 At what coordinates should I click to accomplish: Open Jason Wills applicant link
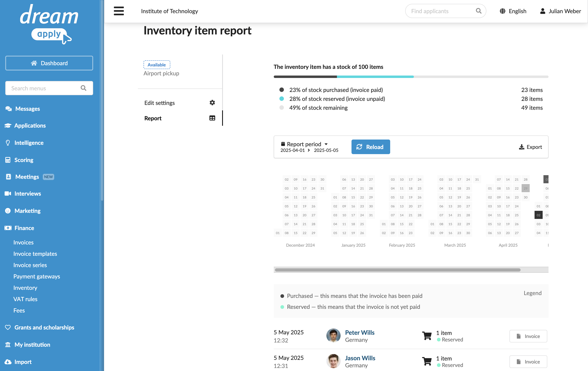coord(360,358)
